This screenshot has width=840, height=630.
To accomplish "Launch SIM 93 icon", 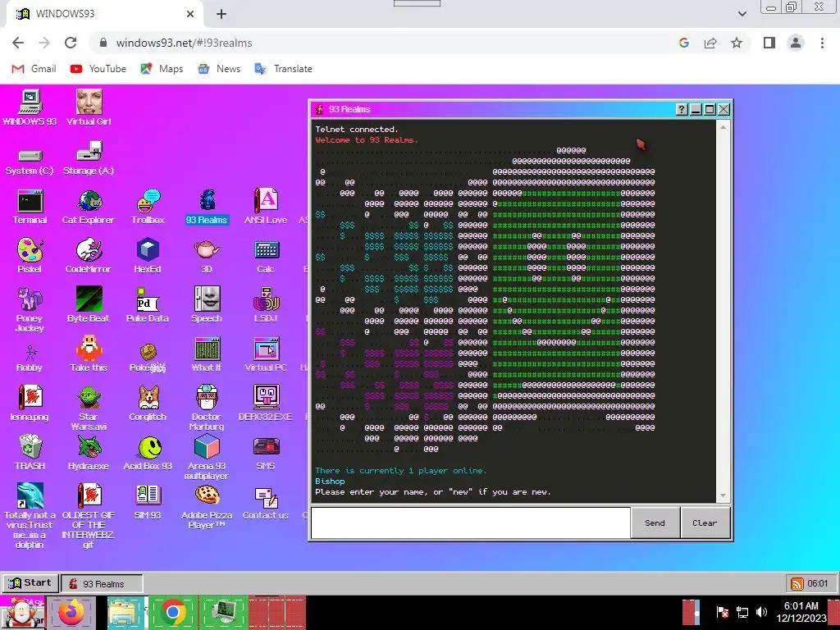I will click(148, 502).
